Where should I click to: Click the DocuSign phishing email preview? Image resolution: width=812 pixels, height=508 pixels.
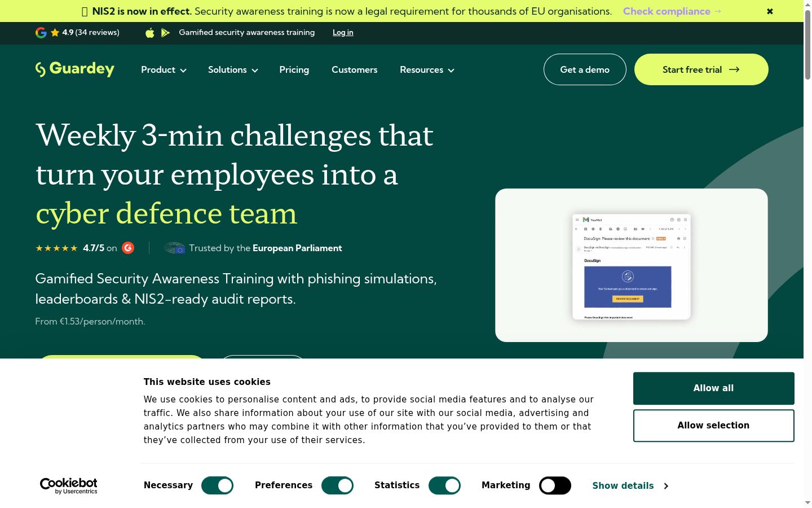[x=632, y=266]
